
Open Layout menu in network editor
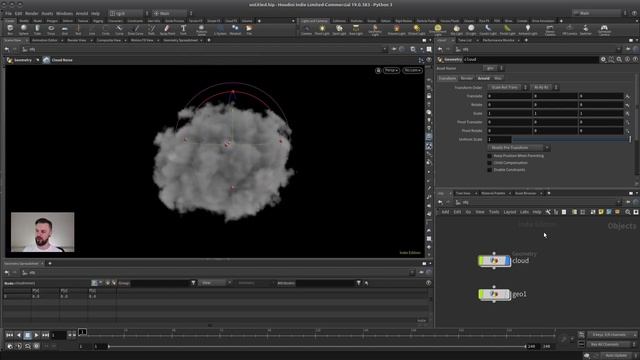tap(509, 212)
